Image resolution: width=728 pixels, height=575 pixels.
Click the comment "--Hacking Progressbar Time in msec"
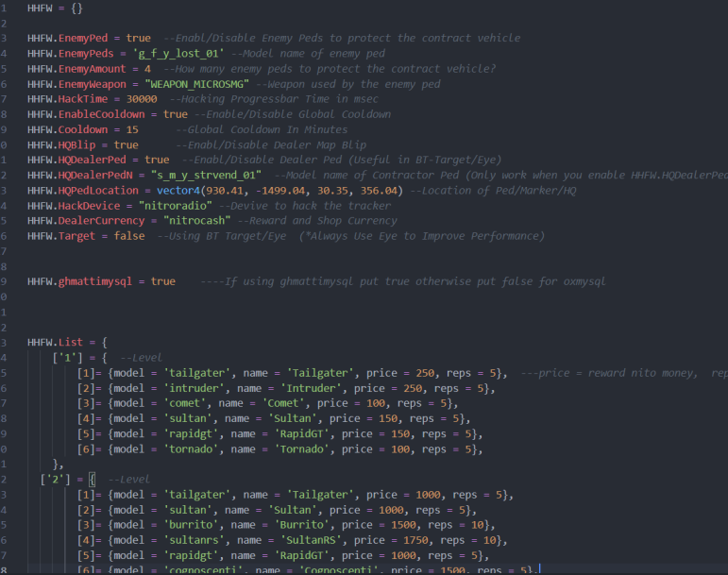(274, 99)
